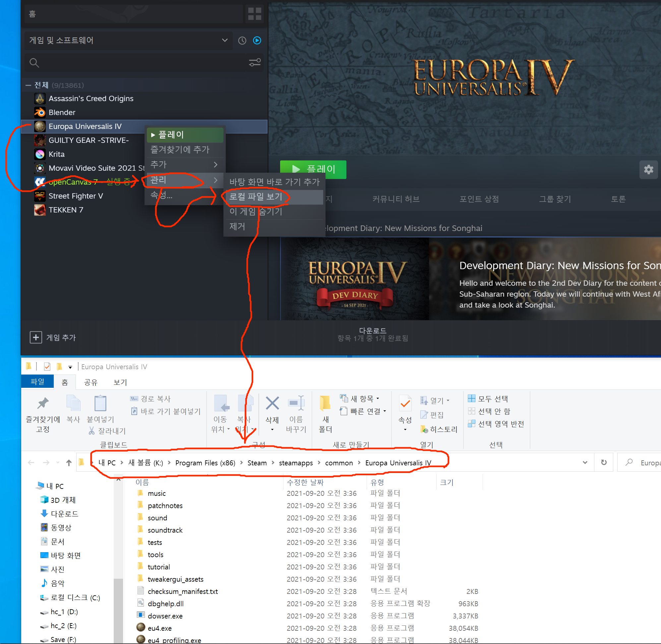Open advanced filter sliders icon

tap(255, 62)
